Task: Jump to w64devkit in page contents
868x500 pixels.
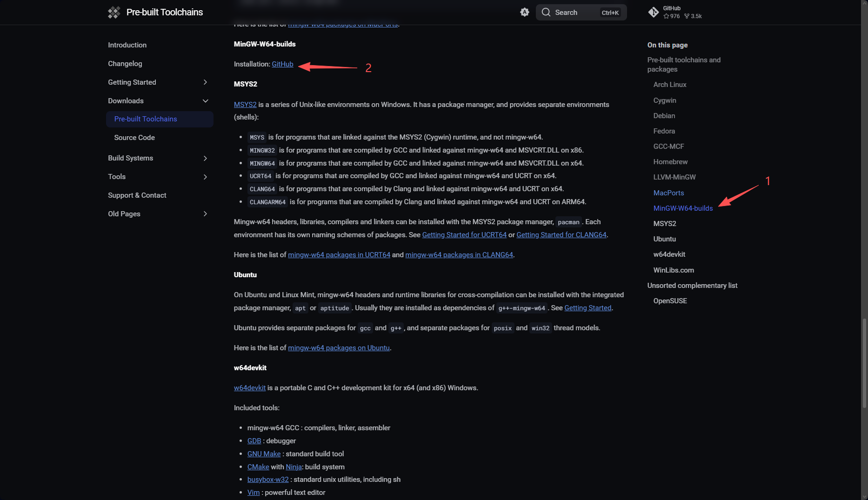Action: click(669, 254)
